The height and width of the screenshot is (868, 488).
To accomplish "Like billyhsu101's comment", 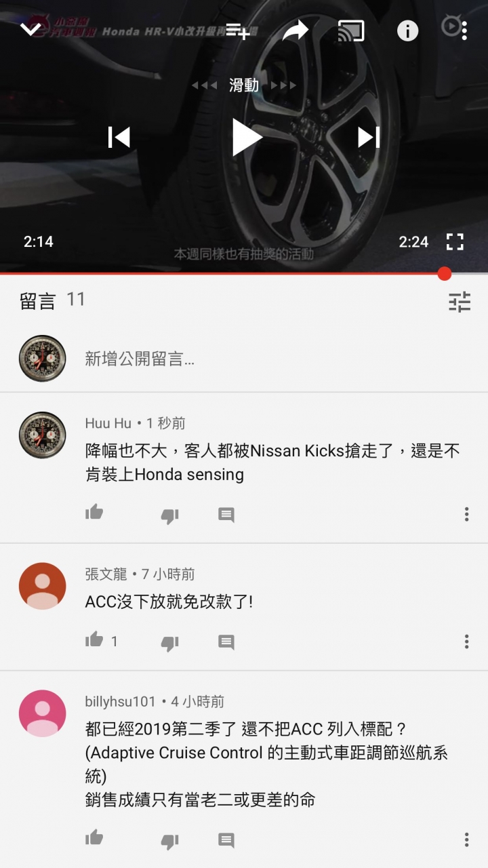I will click(x=94, y=838).
